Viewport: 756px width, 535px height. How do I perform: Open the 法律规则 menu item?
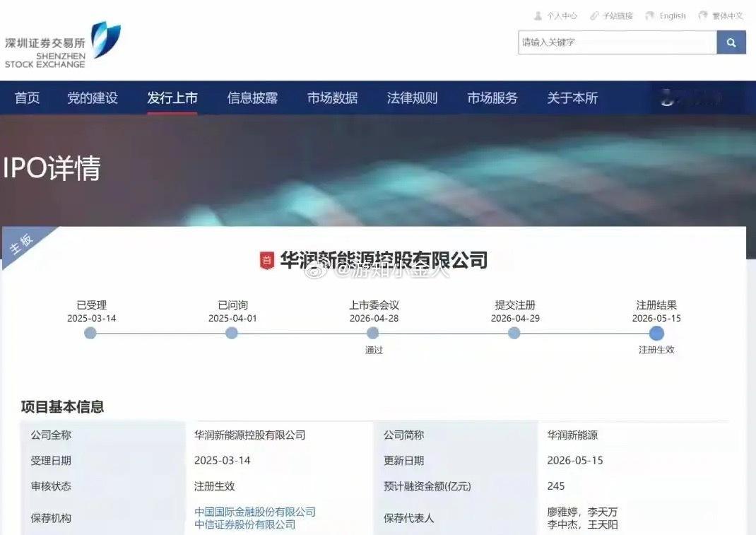point(412,98)
